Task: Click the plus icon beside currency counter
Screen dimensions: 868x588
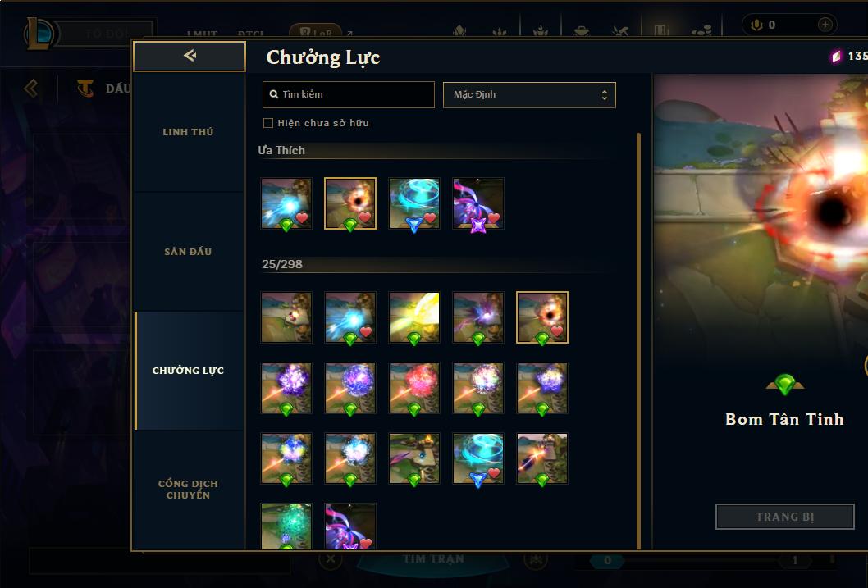Action: tap(825, 25)
